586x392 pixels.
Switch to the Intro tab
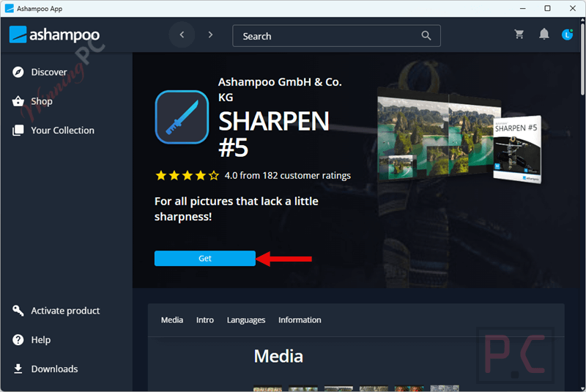coord(205,320)
